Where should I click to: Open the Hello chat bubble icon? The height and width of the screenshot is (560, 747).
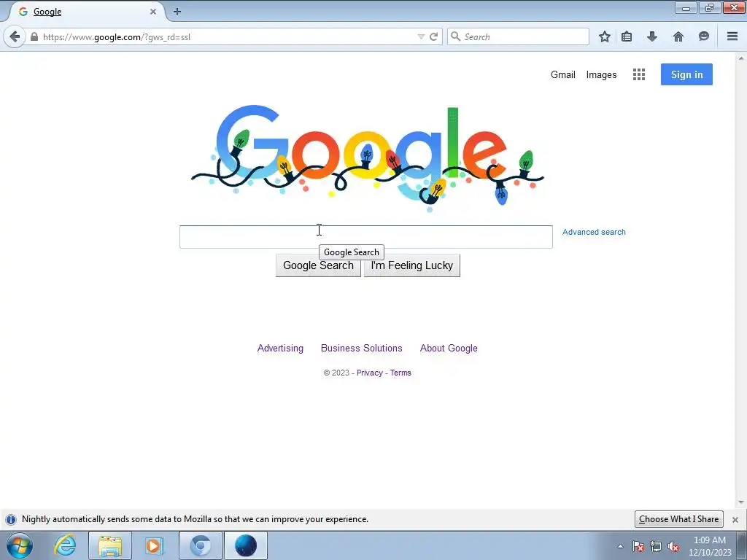(704, 36)
